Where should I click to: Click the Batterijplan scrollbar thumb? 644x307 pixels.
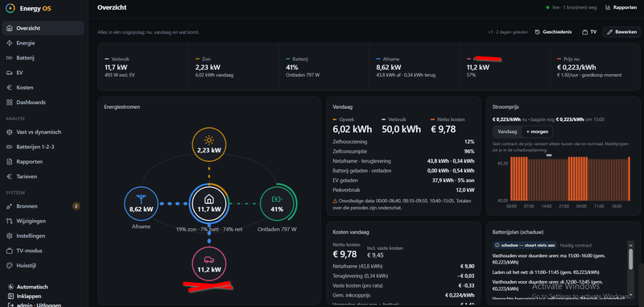click(631, 259)
